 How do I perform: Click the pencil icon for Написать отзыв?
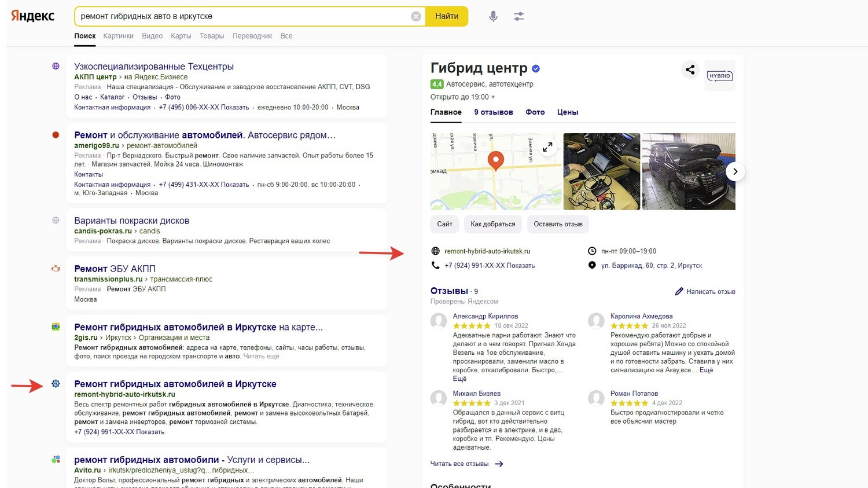679,292
